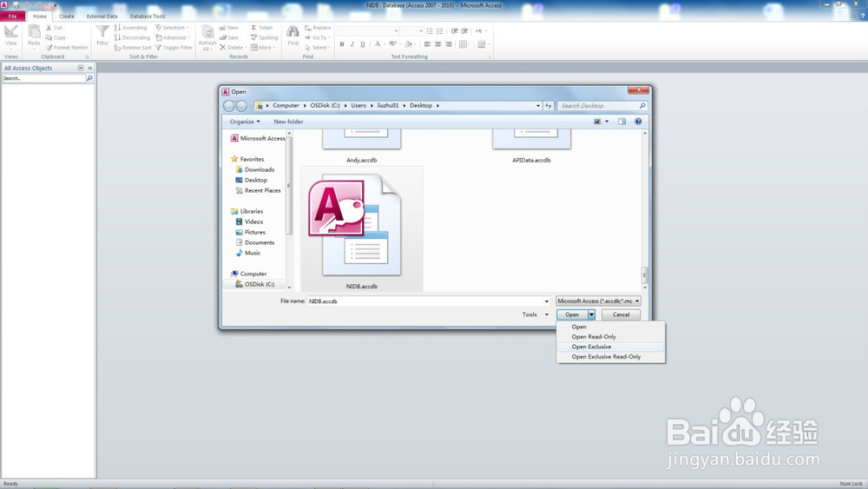Click the font color A icon
This screenshot has width=868, height=489.
point(378,44)
